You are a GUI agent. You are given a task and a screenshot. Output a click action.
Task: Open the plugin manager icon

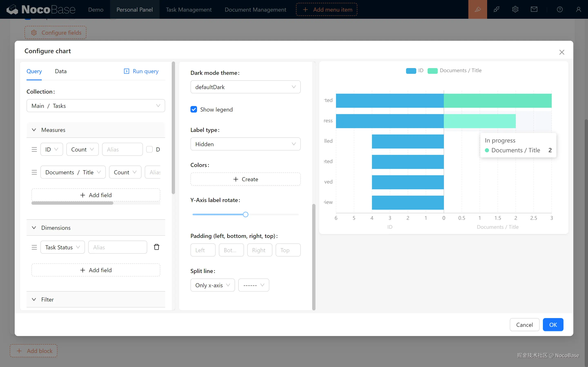[496, 9]
